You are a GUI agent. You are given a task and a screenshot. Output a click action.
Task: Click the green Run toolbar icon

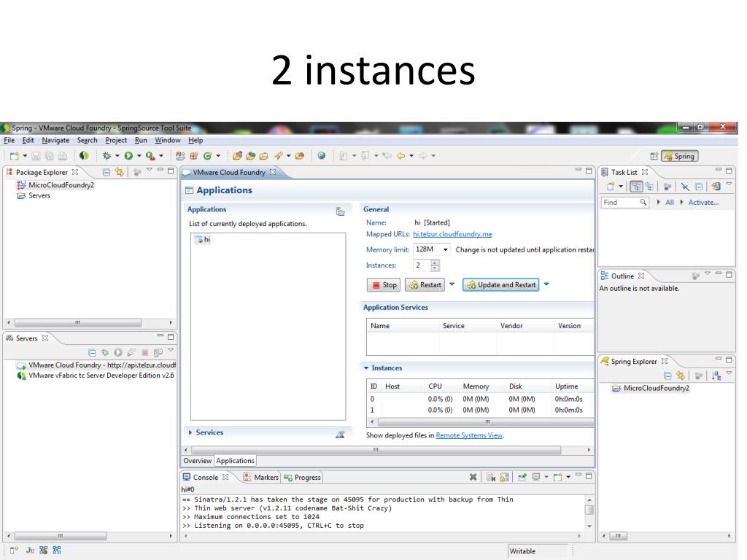128,156
